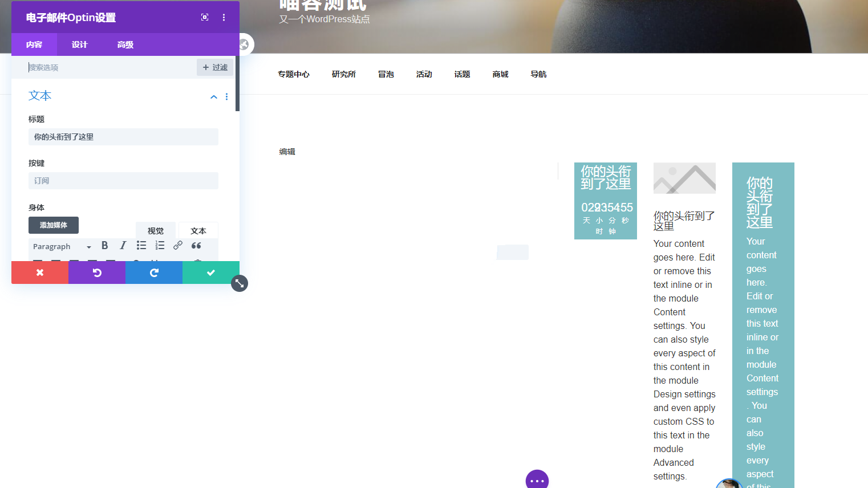Click the 添加媒体 button
868x488 pixels.
coord(54,225)
